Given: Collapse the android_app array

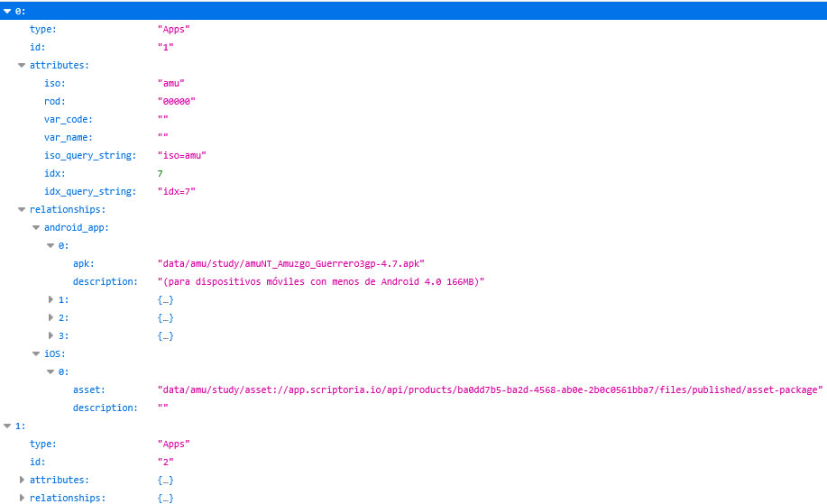Looking at the screenshot, I should [37, 227].
